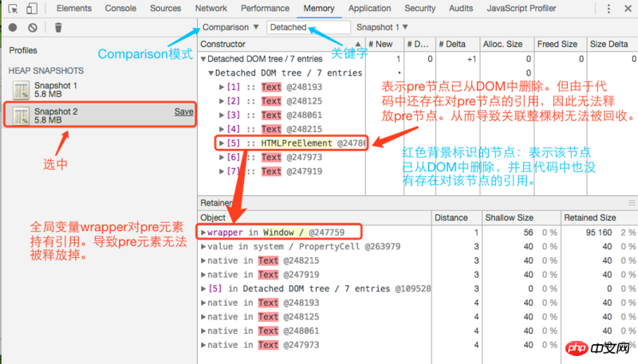Image resolution: width=638 pixels, height=364 pixels.
Task: Expand wrapper in Window retainer row
Action: click(203, 233)
